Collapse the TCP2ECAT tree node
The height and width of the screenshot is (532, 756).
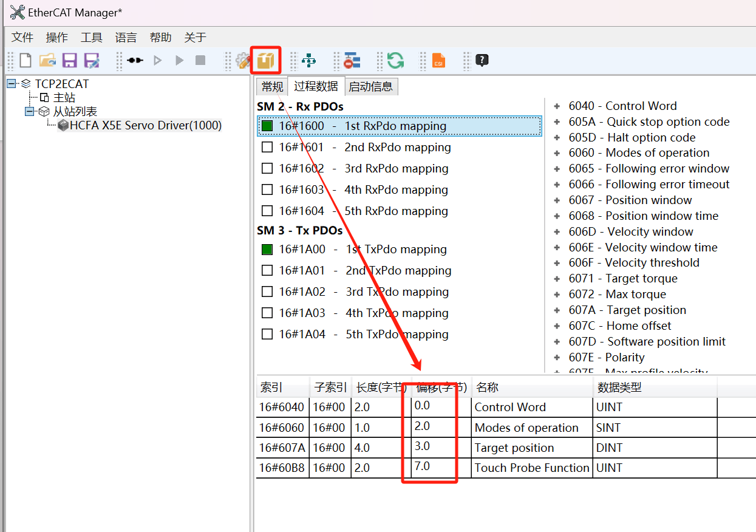tap(12, 83)
